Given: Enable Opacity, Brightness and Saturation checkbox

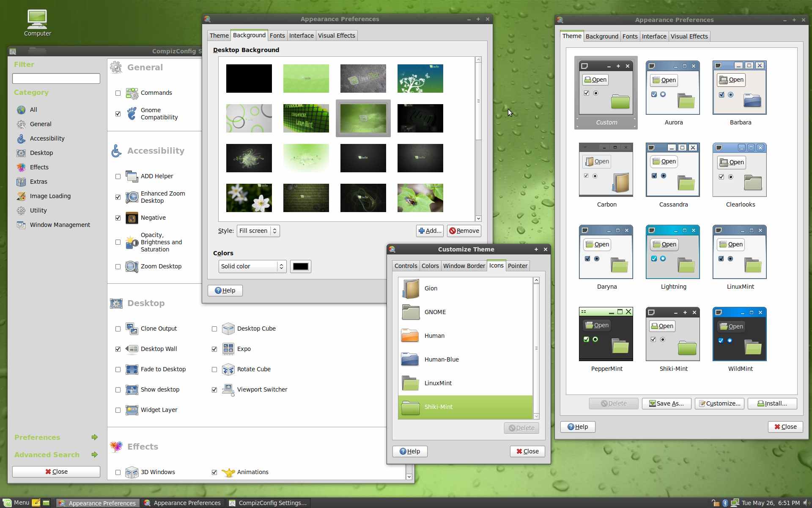Looking at the screenshot, I should (118, 243).
